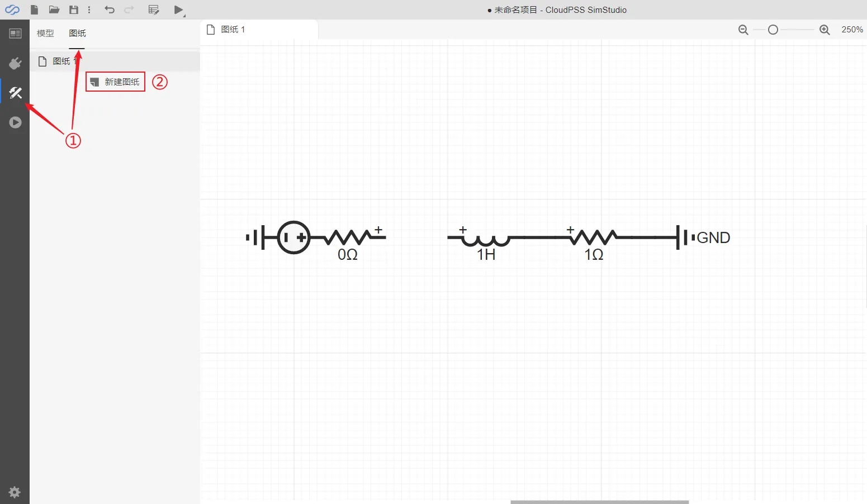The image size is (867, 504).
Task: Click the 250% zoom level text
Action: point(852,30)
